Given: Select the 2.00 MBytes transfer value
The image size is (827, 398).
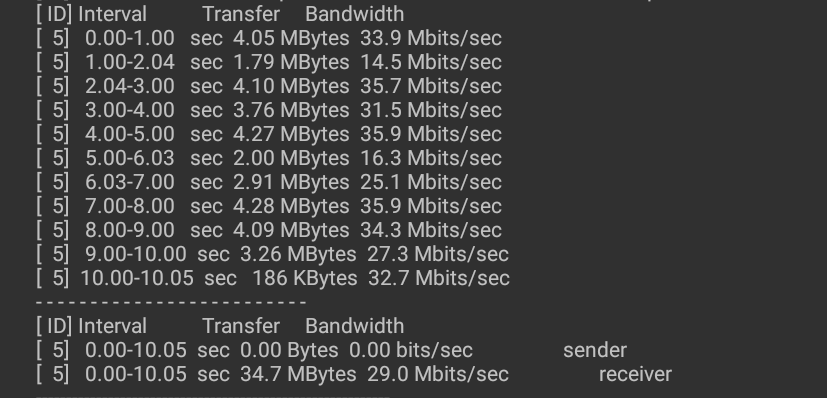Looking at the screenshot, I should coord(291,158).
